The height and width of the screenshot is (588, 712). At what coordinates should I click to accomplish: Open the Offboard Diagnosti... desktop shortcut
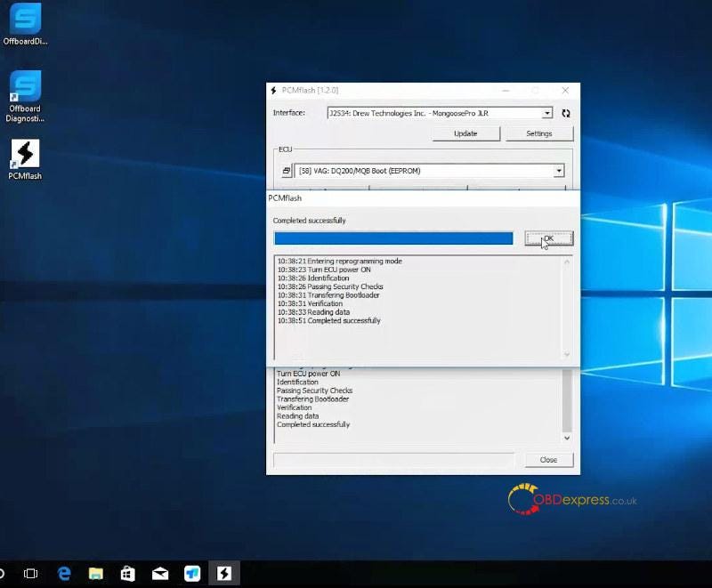[x=26, y=96]
